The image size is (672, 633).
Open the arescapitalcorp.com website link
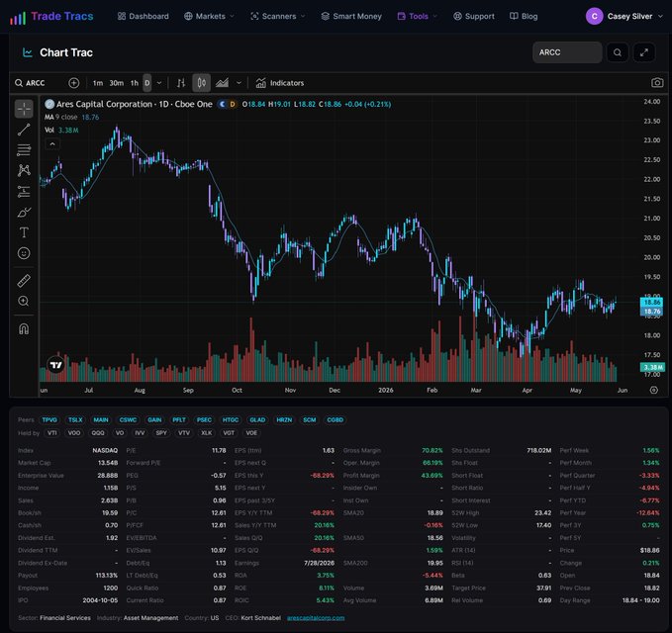(316, 617)
